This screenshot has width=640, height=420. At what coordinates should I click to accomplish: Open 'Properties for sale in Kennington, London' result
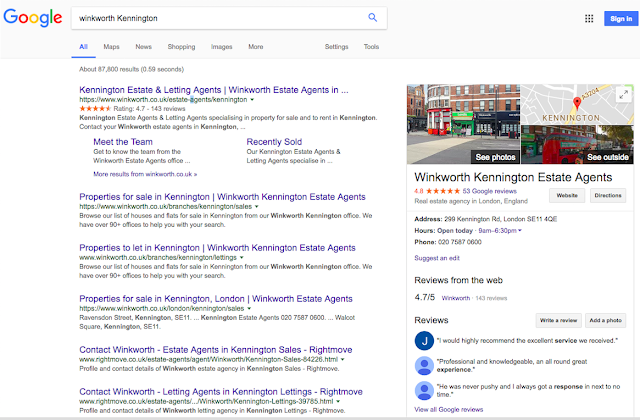(216, 299)
